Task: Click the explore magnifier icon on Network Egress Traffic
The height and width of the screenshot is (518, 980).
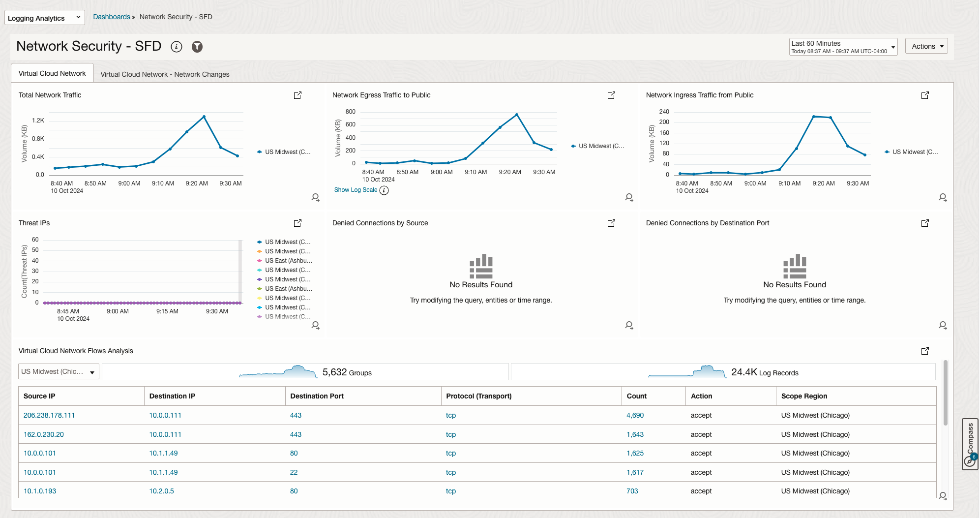Action: [x=629, y=197]
